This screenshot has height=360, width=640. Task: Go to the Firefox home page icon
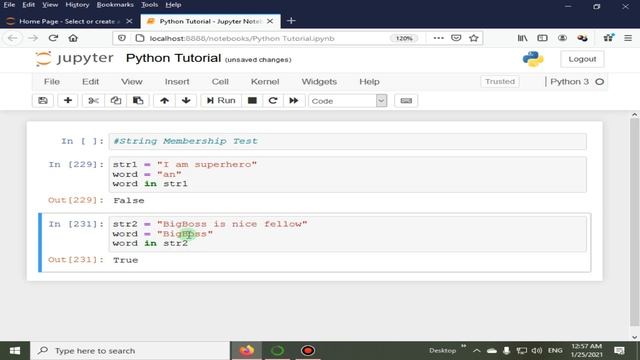(x=73, y=38)
